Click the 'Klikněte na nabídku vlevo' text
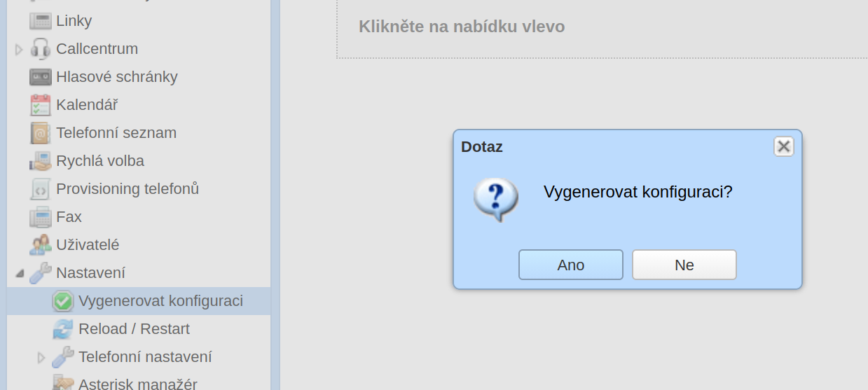The height and width of the screenshot is (390, 868). (x=462, y=27)
